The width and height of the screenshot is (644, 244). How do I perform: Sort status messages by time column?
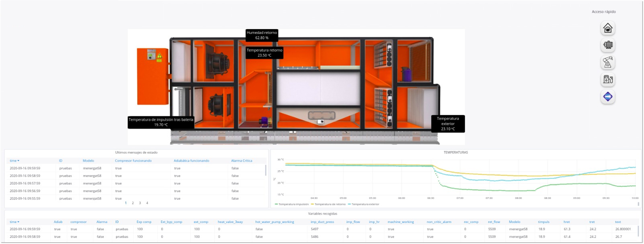point(14,161)
